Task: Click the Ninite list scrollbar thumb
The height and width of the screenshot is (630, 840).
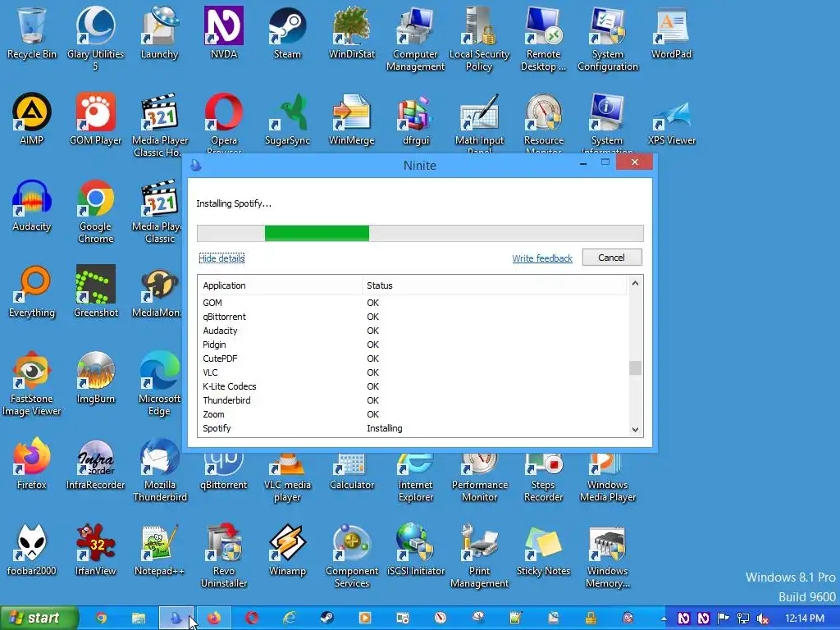Action: pyautogui.click(x=635, y=368)
